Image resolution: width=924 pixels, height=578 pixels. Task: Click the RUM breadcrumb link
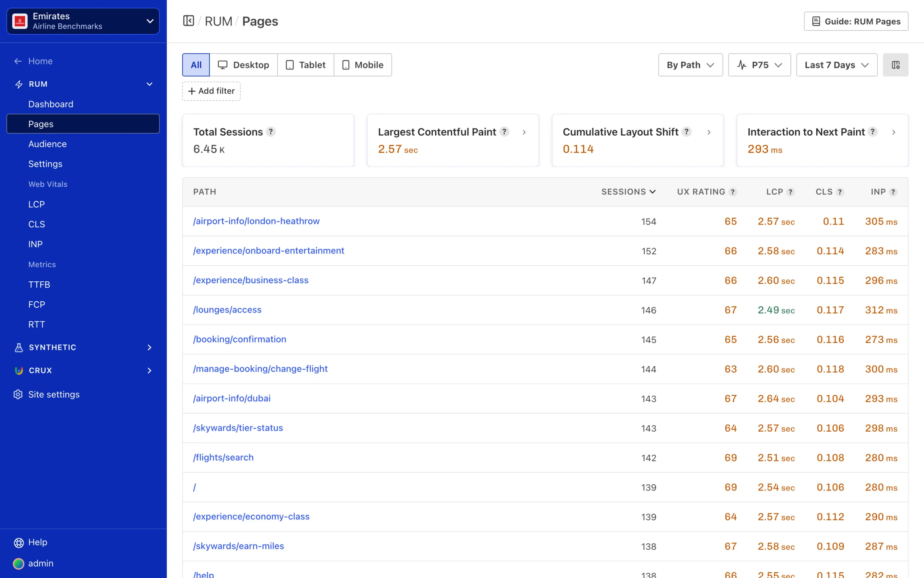pos(218,21)
